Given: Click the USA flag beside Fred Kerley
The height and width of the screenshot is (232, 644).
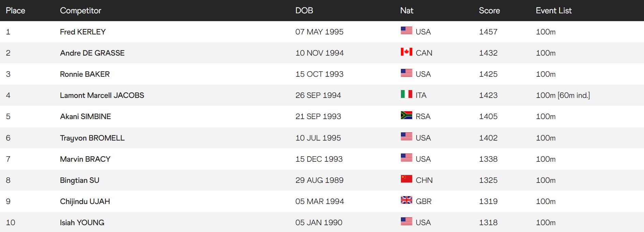Looking at the screenshot, I should pos(406,31).
